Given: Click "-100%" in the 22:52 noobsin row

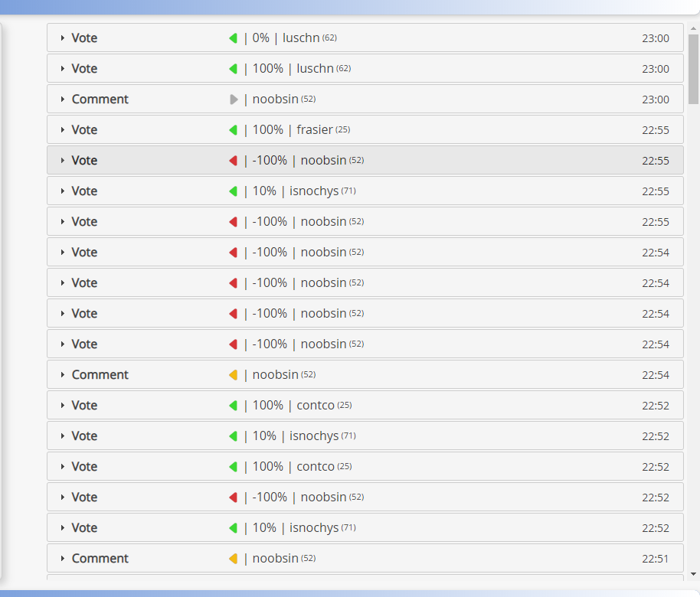Looking at the screenshot, I should coord(270,497).
